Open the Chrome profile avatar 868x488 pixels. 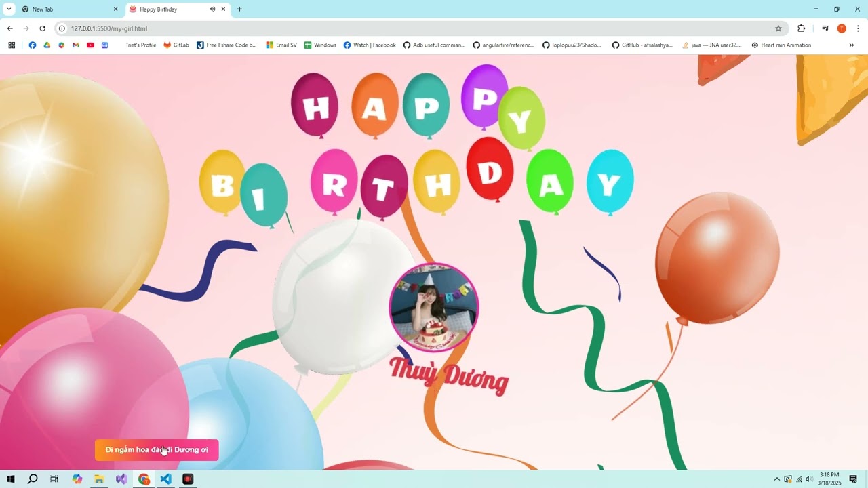tap(842, 28)
